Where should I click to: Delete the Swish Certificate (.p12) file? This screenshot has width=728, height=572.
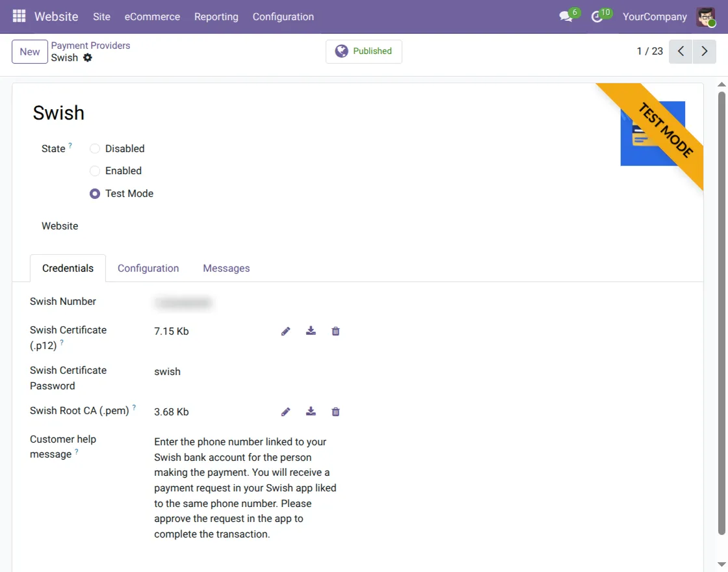(x=335, y=331)
